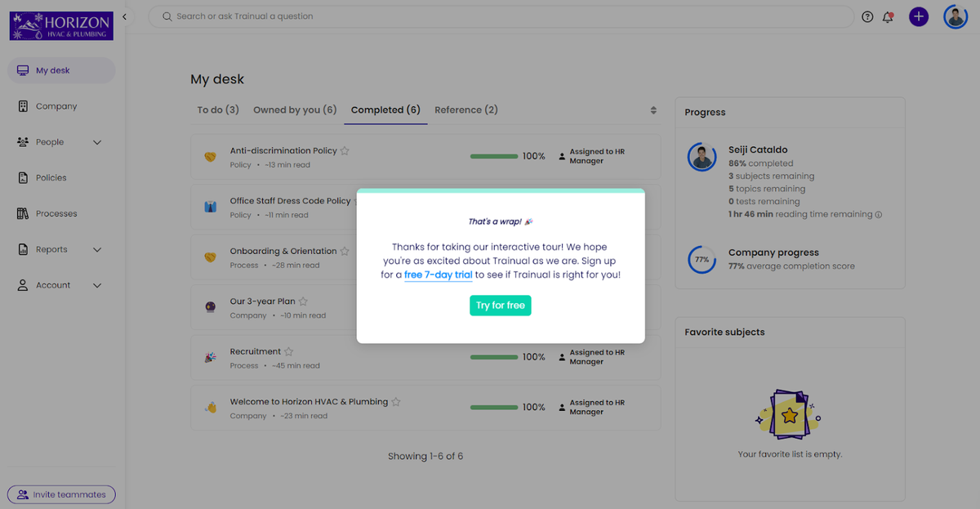Open the user profile avatar

[955, 16]
